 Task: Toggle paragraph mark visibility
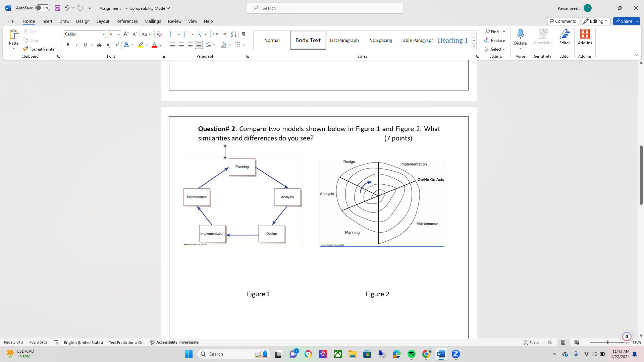(243, 34)
